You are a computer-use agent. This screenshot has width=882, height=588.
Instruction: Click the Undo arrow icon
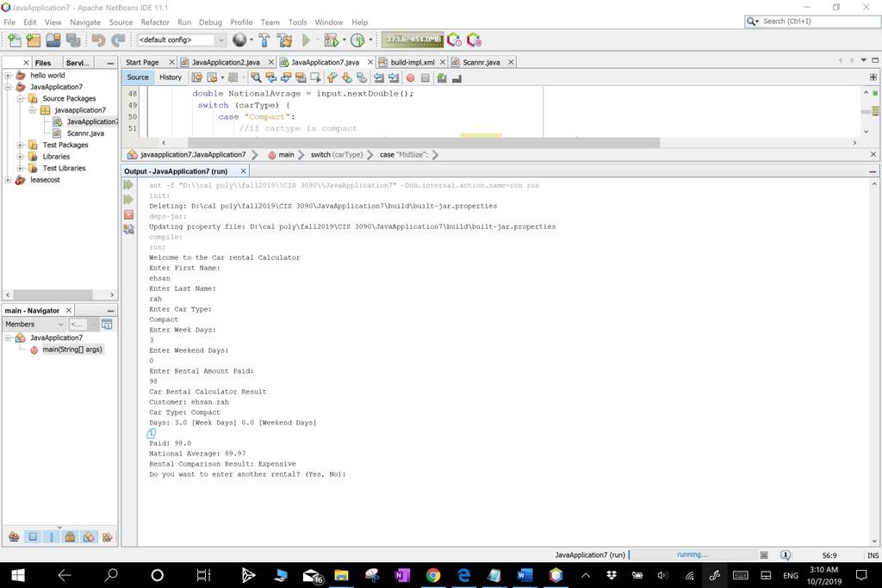[x=98, y=40]
